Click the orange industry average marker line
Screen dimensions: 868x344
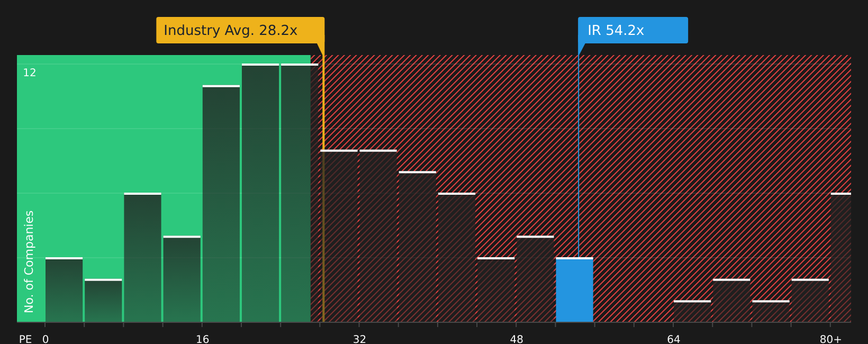coord(323,183)
